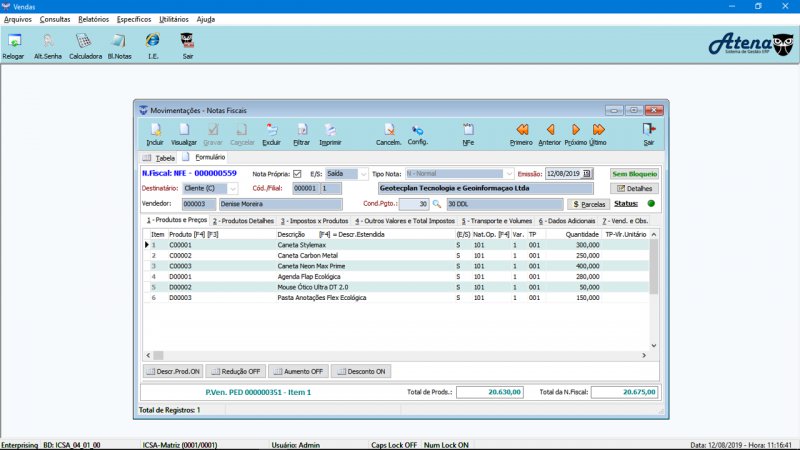Screen dimensions: 800x450
Task: Switch to the Impostos x Produtos tab
Action: click(x=314, y=220)
